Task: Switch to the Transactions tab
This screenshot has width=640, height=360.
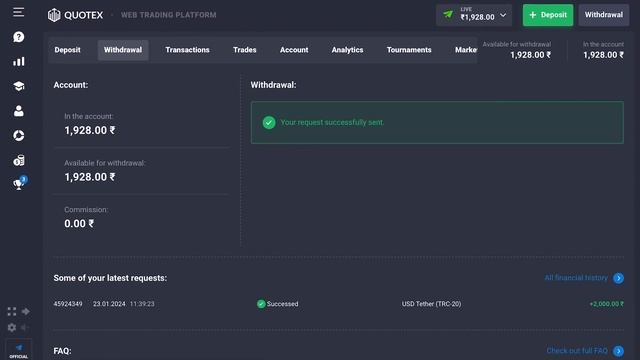Action: pos(187,50)
